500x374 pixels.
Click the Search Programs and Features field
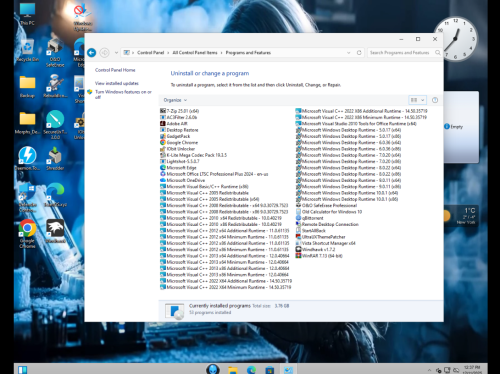(405, 53)
